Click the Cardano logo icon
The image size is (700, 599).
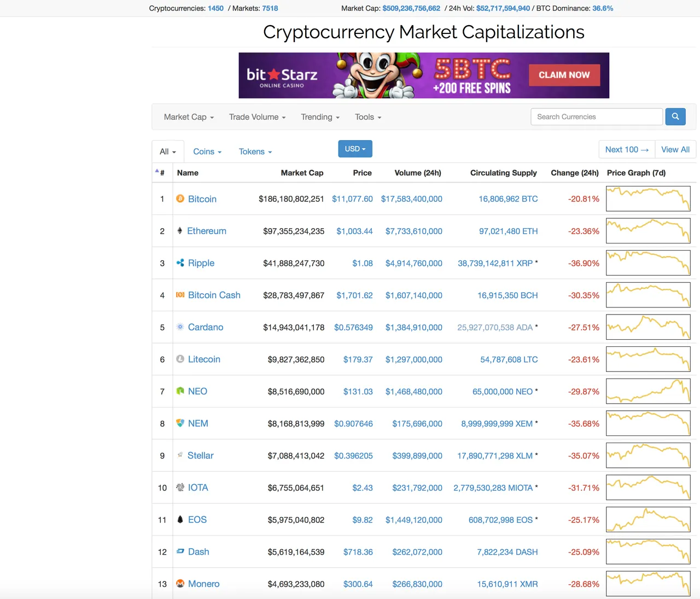tap(180, 327)
